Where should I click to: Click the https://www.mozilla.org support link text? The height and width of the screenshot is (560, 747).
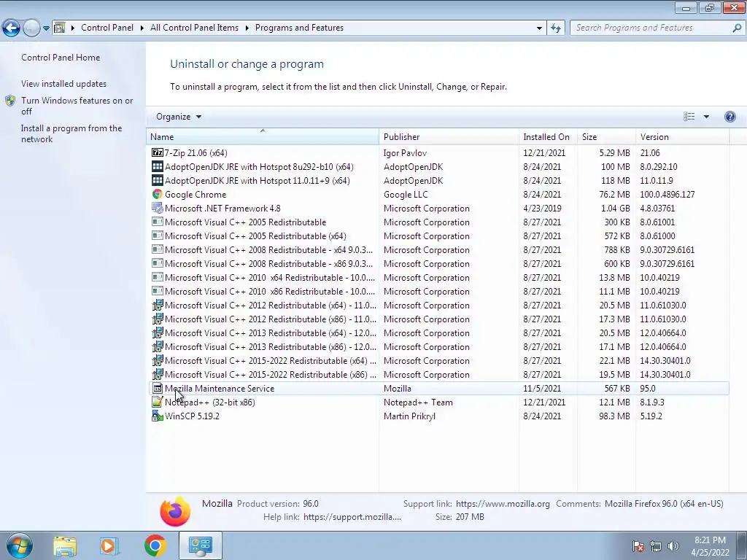[503, 503]
